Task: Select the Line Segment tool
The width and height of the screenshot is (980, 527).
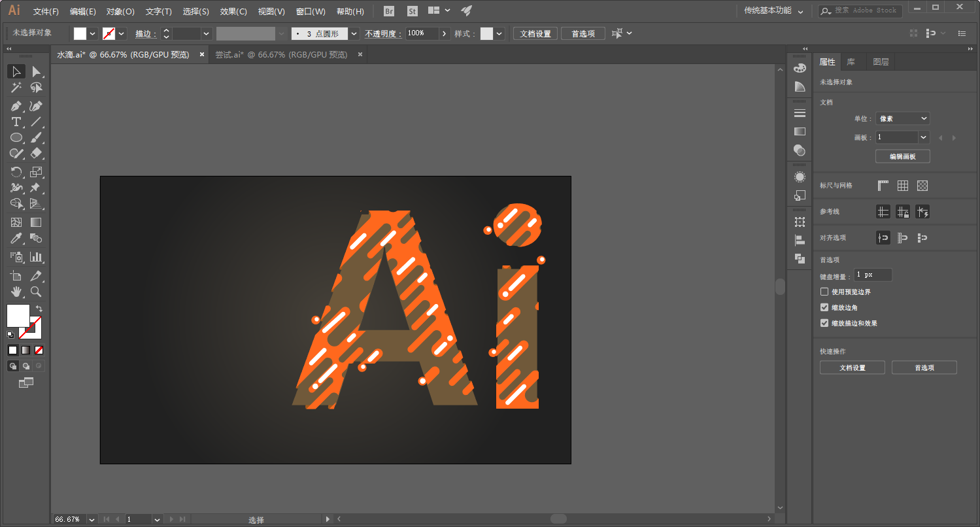Action: click(37, 122)
